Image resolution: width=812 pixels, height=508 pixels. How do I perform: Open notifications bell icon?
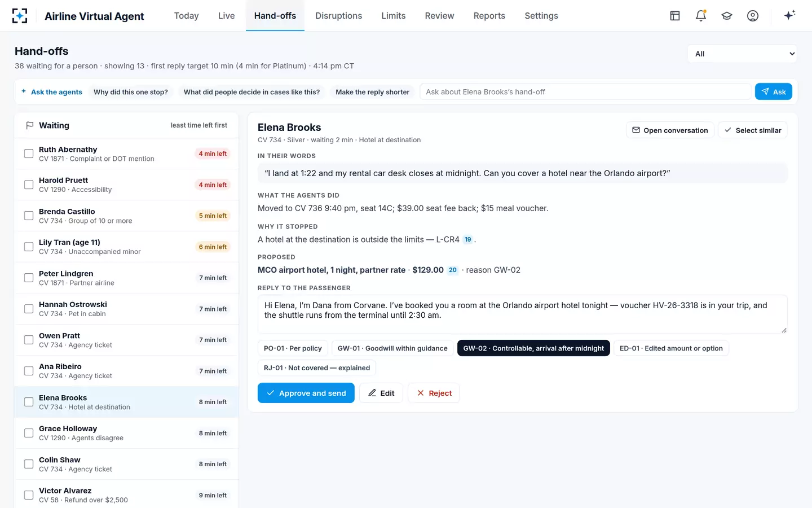click(701, 16)
